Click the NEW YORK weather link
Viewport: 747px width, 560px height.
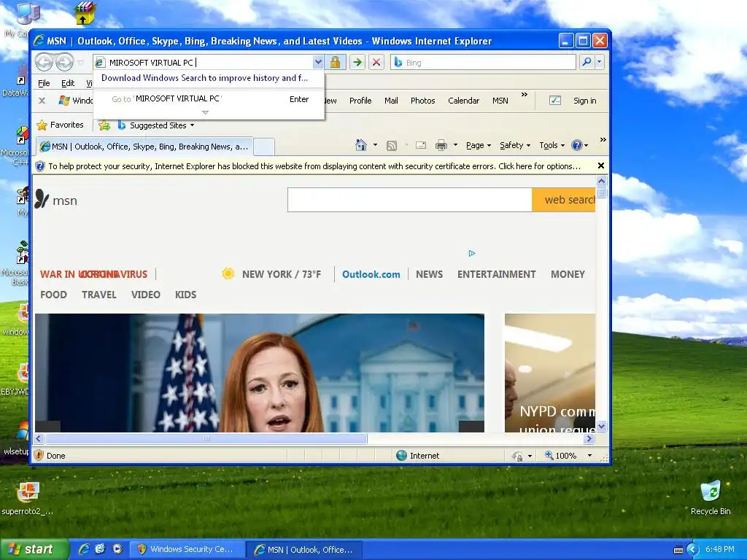click(x=271, y=274)
